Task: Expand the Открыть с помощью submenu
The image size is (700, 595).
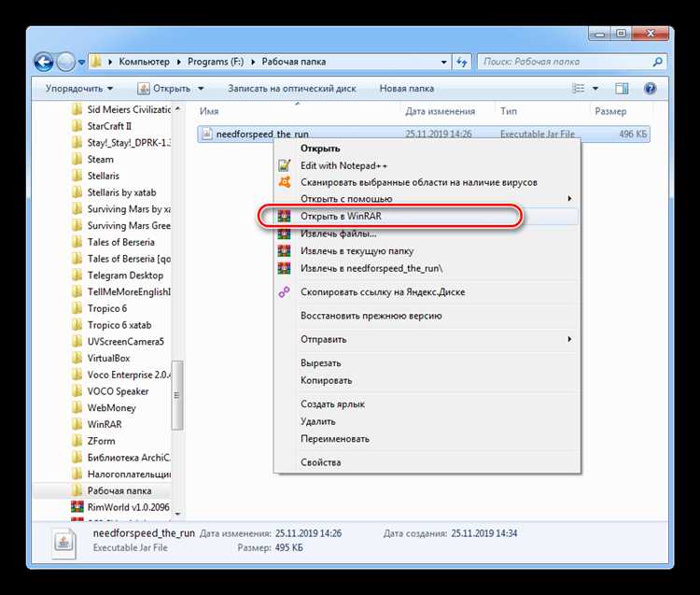Action: click(427, 199)
